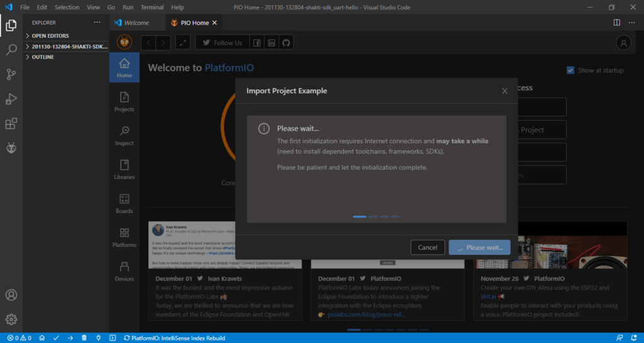Screen dimensions: 644x343
Task: Click the feedback icon in status bar
Action: (619, 338)
